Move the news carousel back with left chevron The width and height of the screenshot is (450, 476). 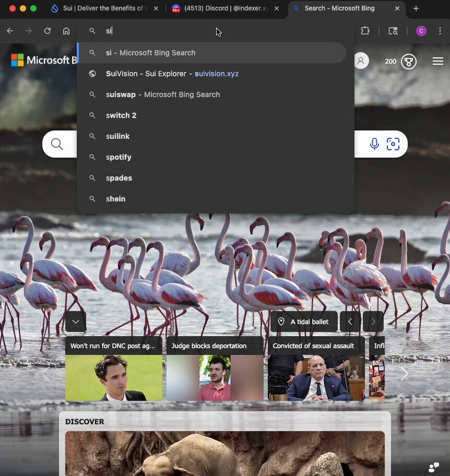[45, 374]
